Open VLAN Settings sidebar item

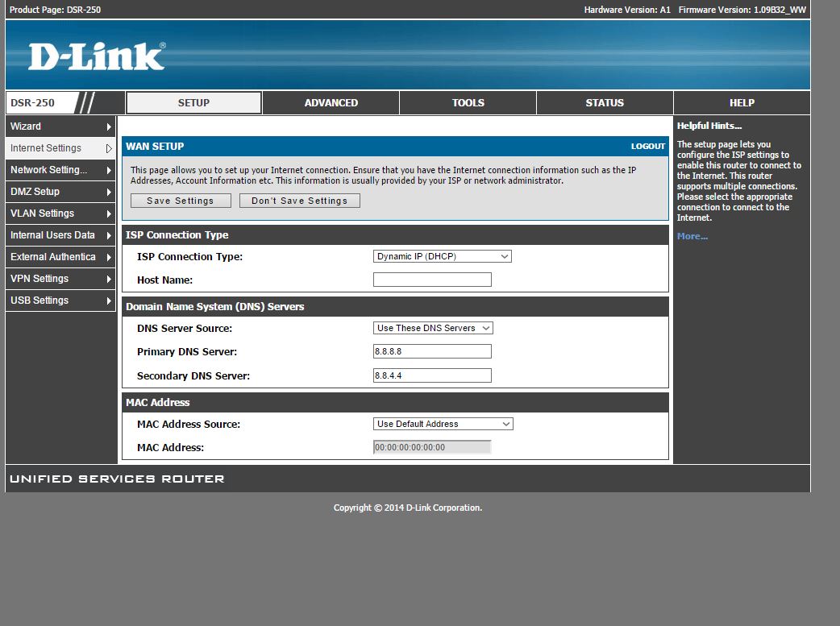60,214
